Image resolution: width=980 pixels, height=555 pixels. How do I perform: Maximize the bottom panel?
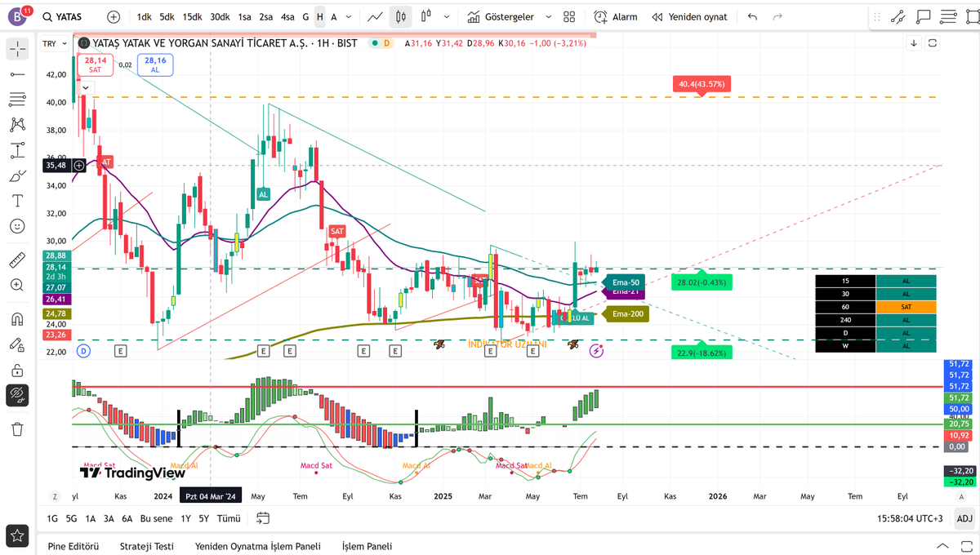tap(966, 546)
